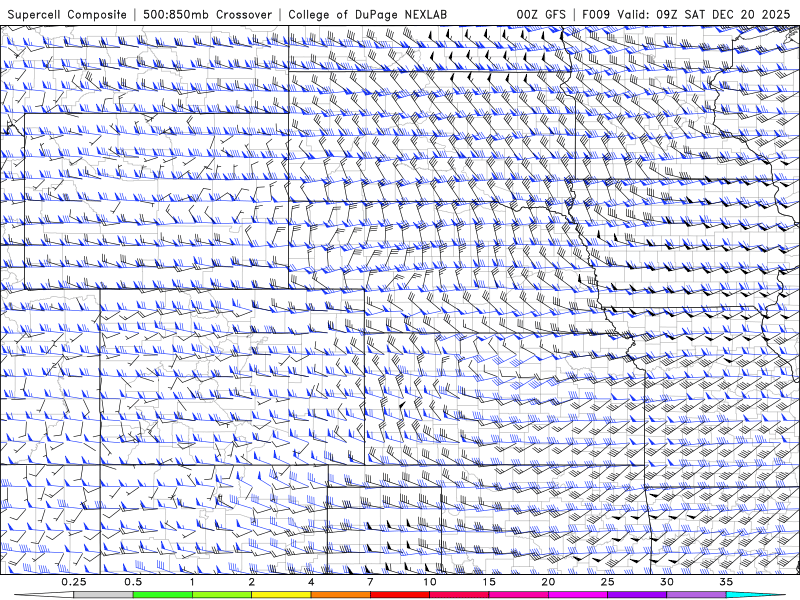Click the '2' legend value
This screenshot has height=600, width=800.
[252, 582]
